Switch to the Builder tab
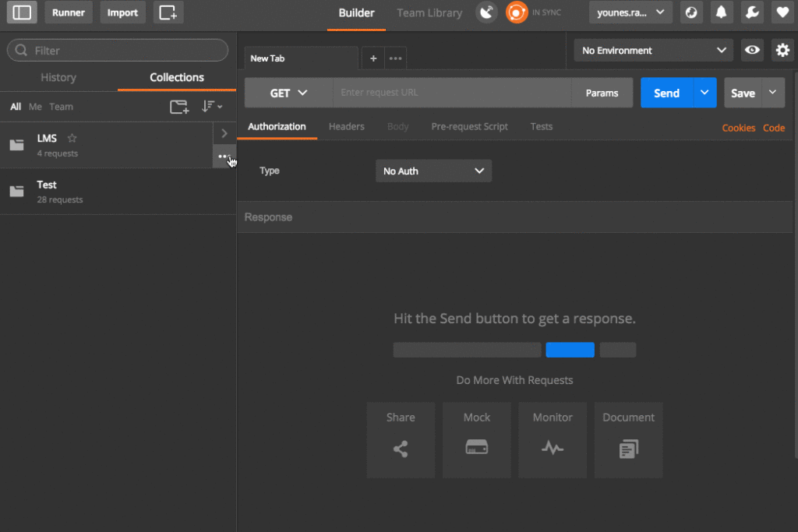Screen dimensions: 798x532 click(356, 13)
